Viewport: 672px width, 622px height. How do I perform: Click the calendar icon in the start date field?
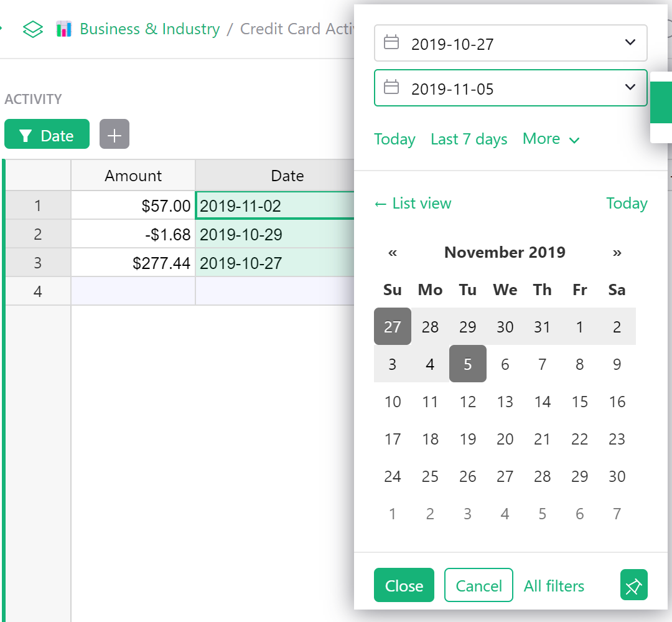tap(391, 43)
